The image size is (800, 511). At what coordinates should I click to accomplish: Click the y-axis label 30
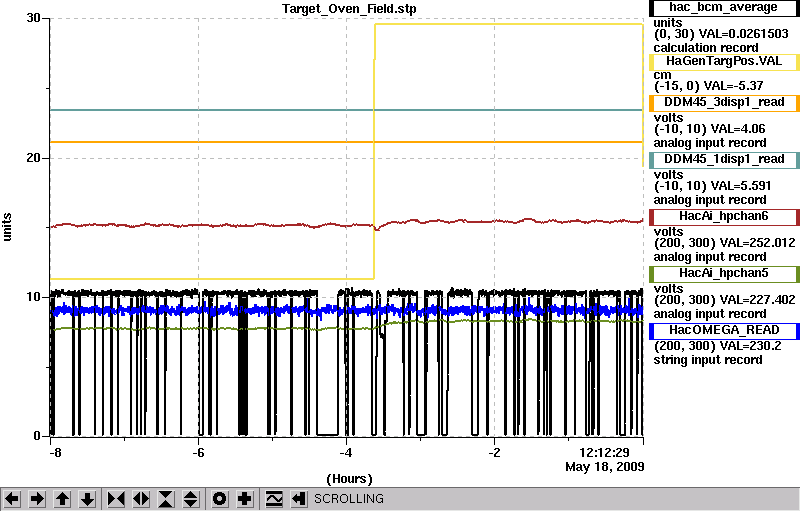pos(33,18)
